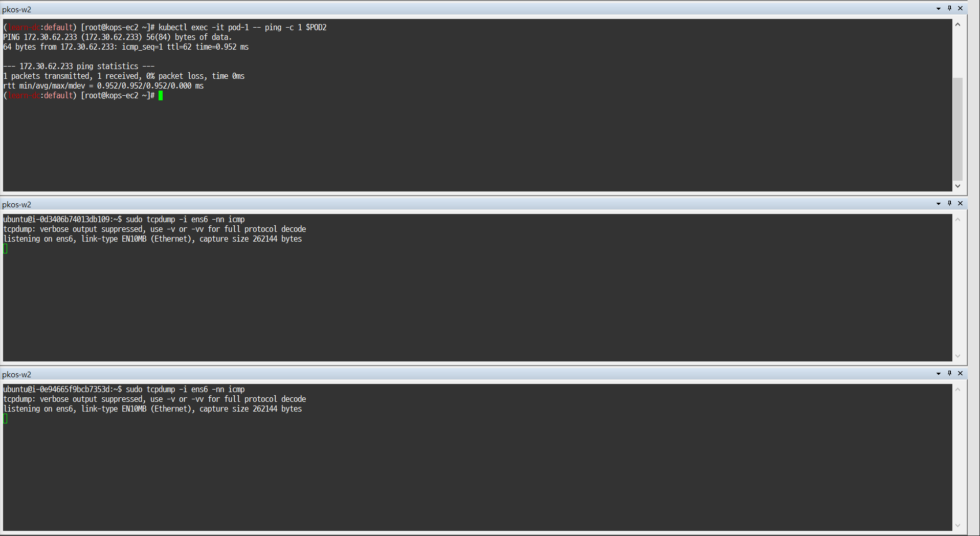Image resolution: width=980 pixels, height=536 pixels.
Task: Click the scrollbar thumb in the top pane
Action: (957, 131)
